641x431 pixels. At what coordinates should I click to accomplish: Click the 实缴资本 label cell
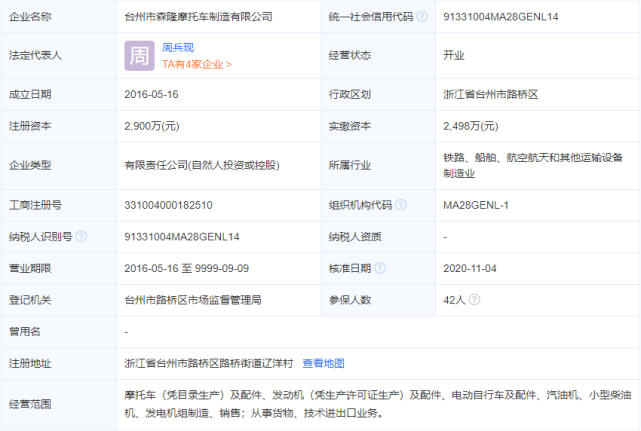[378, 126]
